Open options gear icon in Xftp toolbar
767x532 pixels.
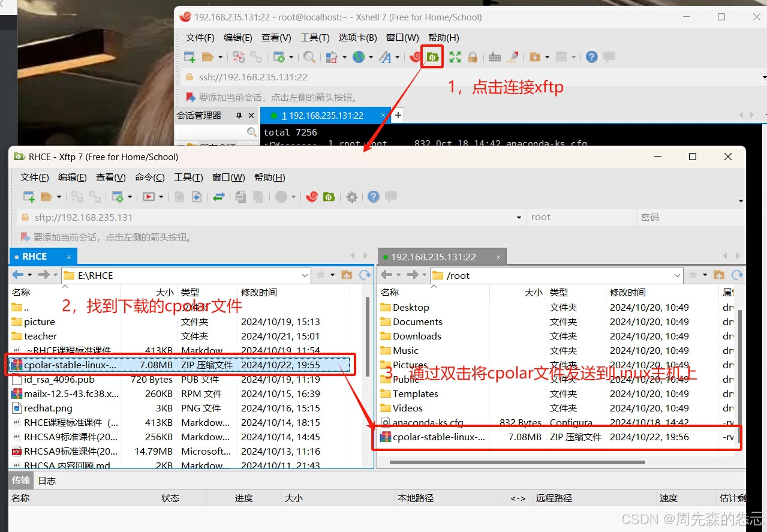click(x=351, y=197)
